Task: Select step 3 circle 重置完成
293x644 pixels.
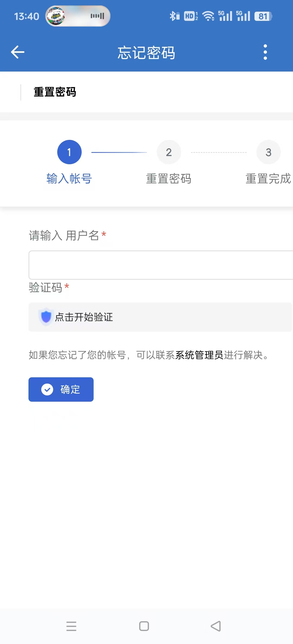Action: click(268, 152)
